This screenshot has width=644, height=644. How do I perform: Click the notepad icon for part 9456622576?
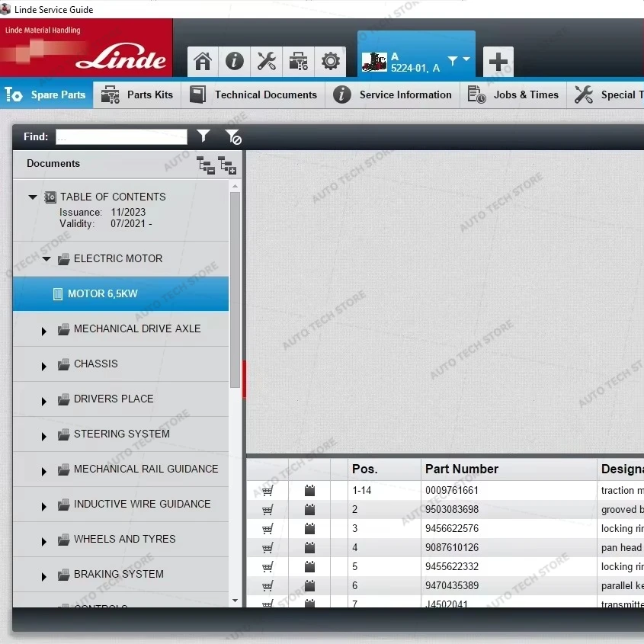point(309,529)
